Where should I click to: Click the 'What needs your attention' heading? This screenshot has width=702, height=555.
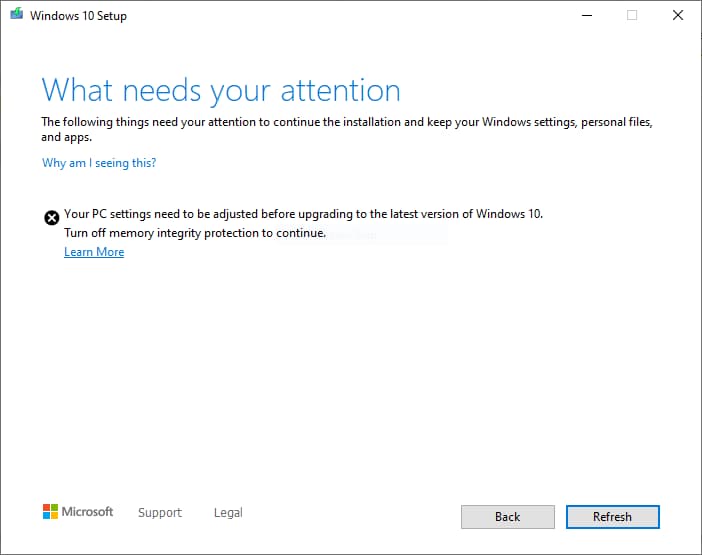221,91
